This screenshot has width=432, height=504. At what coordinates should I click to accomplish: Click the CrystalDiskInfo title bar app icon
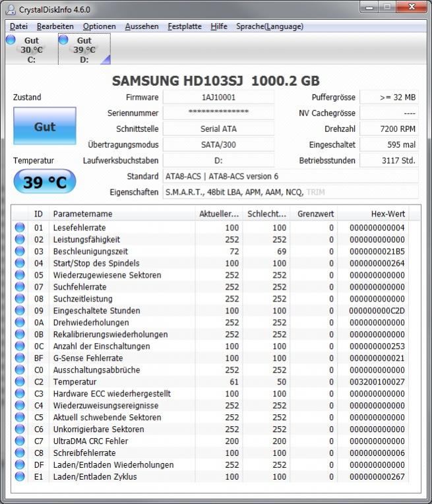pyautogui.click(x=11, y=10)
